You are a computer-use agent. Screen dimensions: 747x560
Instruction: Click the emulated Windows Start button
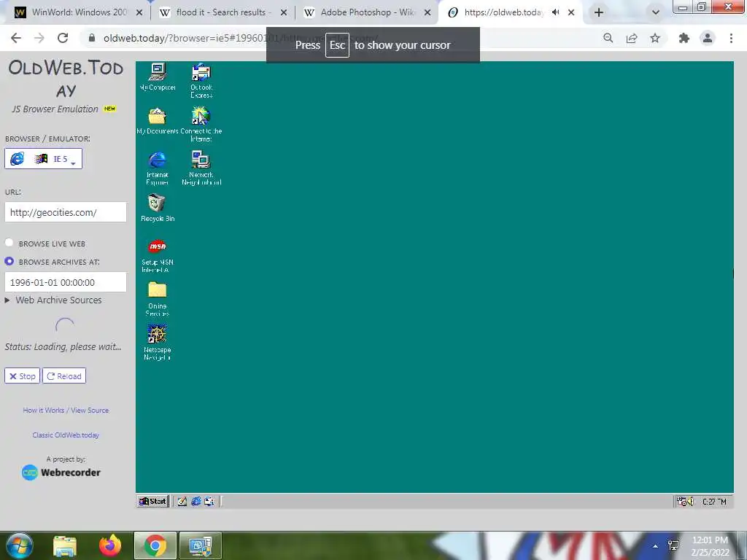coord(152,501)
